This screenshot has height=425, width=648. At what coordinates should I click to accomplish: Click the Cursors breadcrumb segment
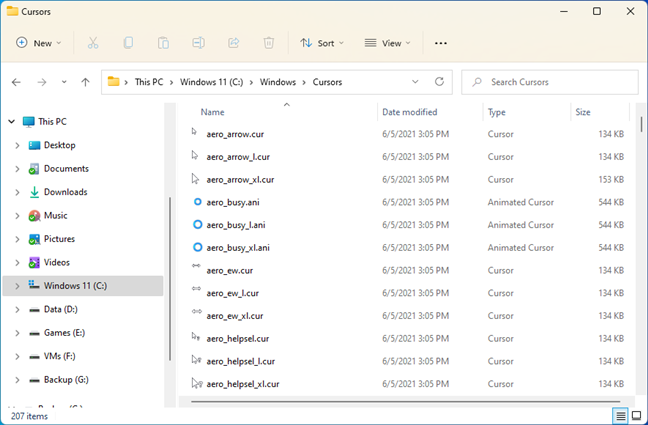point(327,82)
